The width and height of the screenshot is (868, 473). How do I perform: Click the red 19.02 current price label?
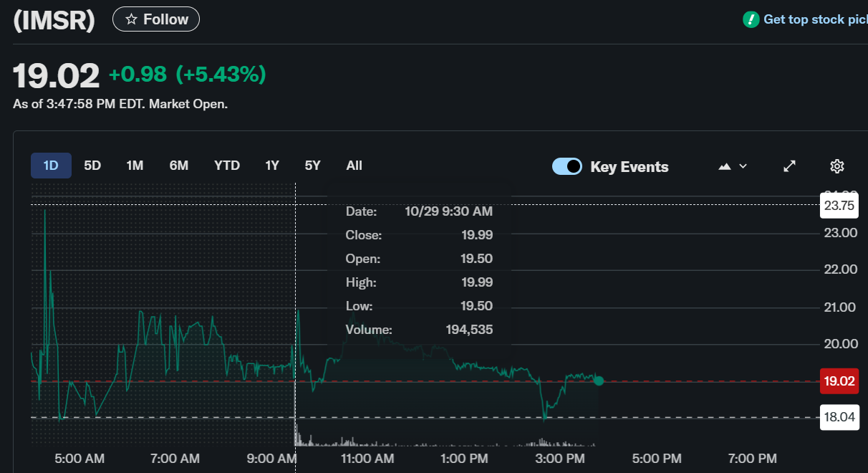click(x=839, y=381)
